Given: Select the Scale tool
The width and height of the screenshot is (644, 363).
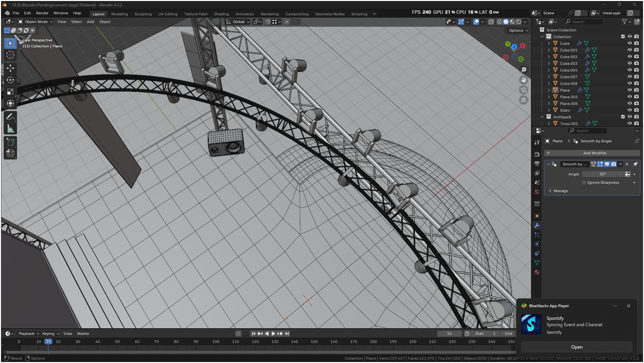Looking at the screenshot, I should point(10,92).
